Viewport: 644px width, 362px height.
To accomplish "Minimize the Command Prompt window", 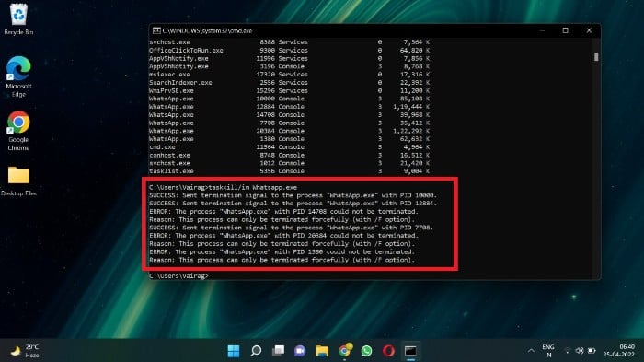I will [542, 30].
